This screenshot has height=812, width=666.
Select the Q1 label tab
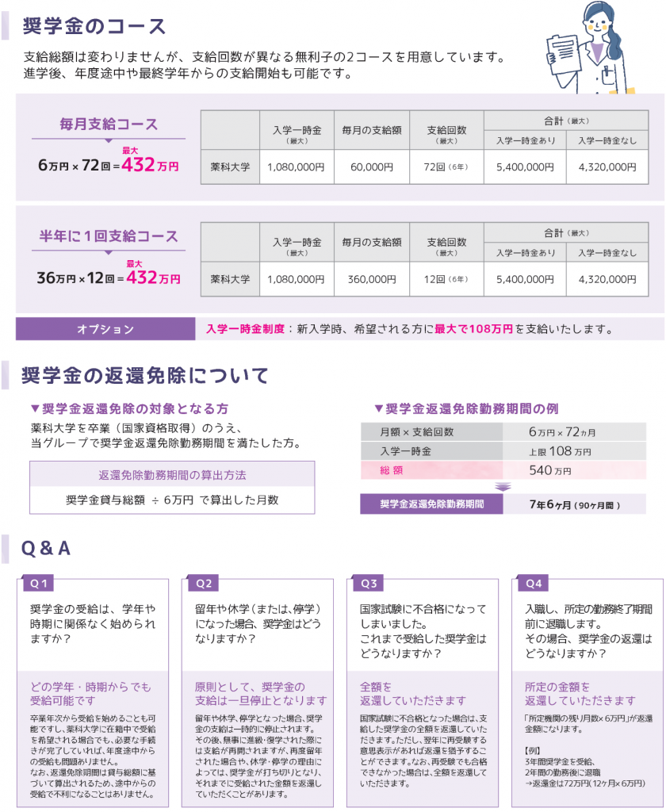tap(40, 583)
